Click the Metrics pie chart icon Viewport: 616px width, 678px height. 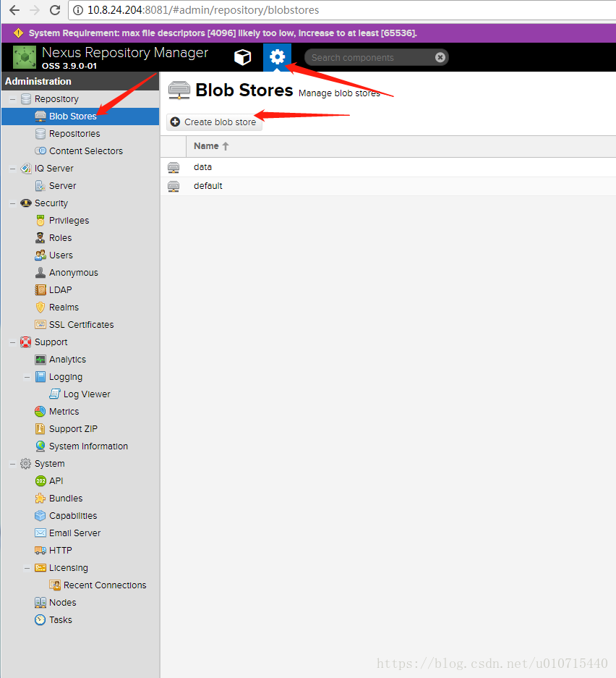pos(40,411)
